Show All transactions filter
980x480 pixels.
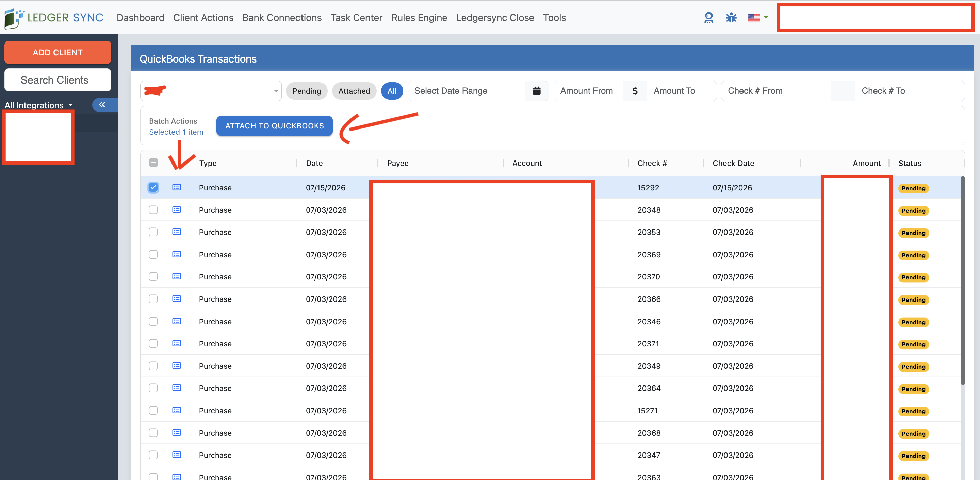pos(392,91)
